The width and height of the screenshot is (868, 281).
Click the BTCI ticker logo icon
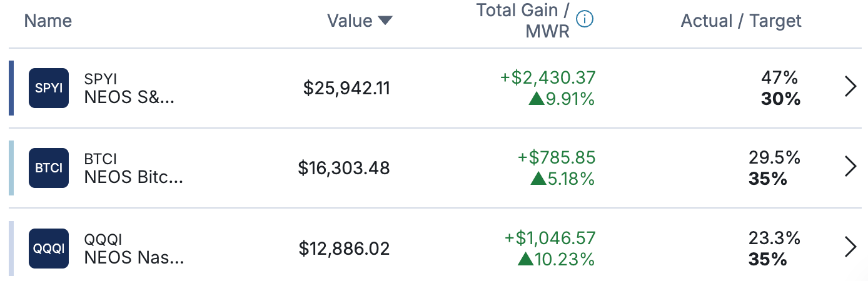point(49,168)
